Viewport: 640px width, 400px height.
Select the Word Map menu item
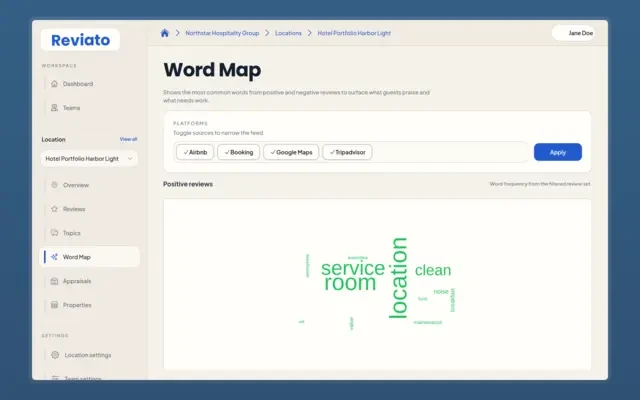90,257
